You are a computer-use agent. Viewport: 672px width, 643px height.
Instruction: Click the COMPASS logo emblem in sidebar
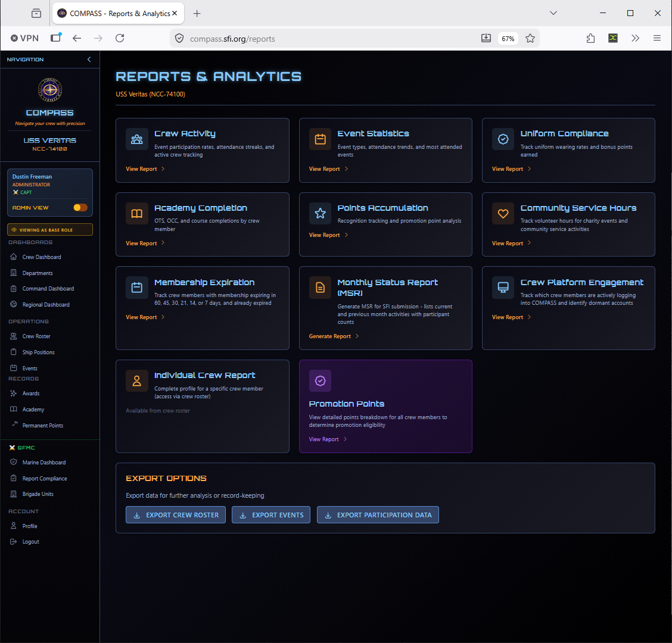click(x=50, y=90)
